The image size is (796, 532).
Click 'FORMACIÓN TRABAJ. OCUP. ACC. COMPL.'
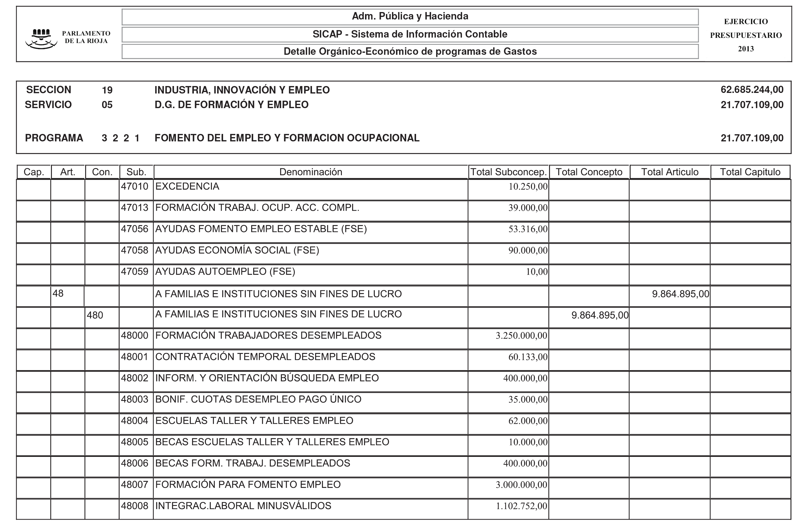coord(257,208)
